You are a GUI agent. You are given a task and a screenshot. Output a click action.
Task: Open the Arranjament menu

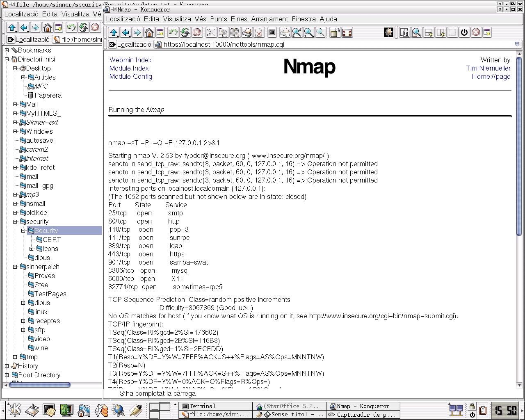pos(269,19)
